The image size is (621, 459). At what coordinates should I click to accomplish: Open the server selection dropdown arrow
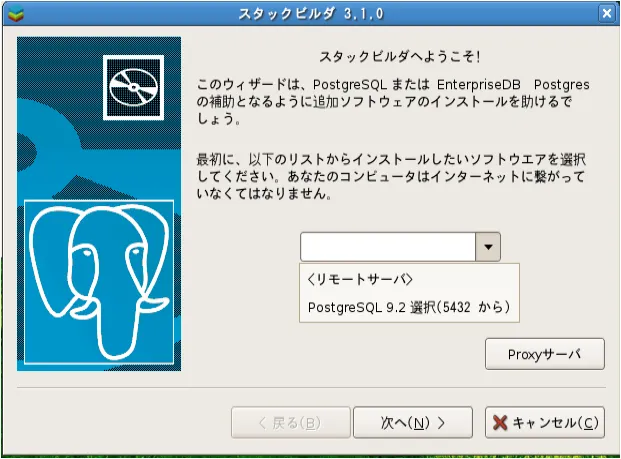coord(488,247)
